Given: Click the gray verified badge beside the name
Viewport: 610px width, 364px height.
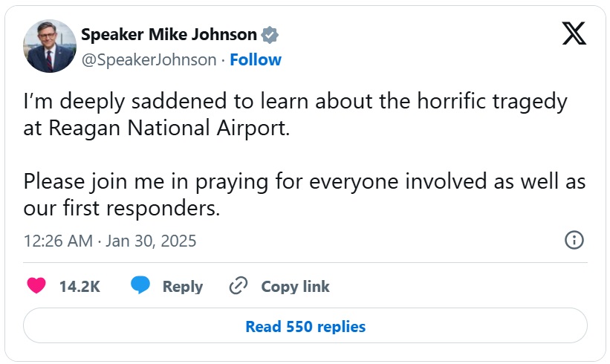Looking at the screenshot, I should tap(270, 34).
